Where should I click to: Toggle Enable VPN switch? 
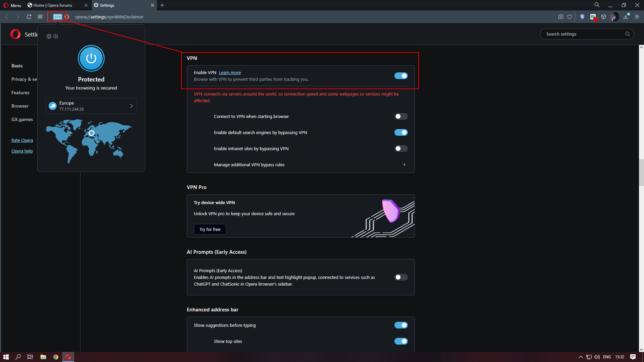pos(401,76)
